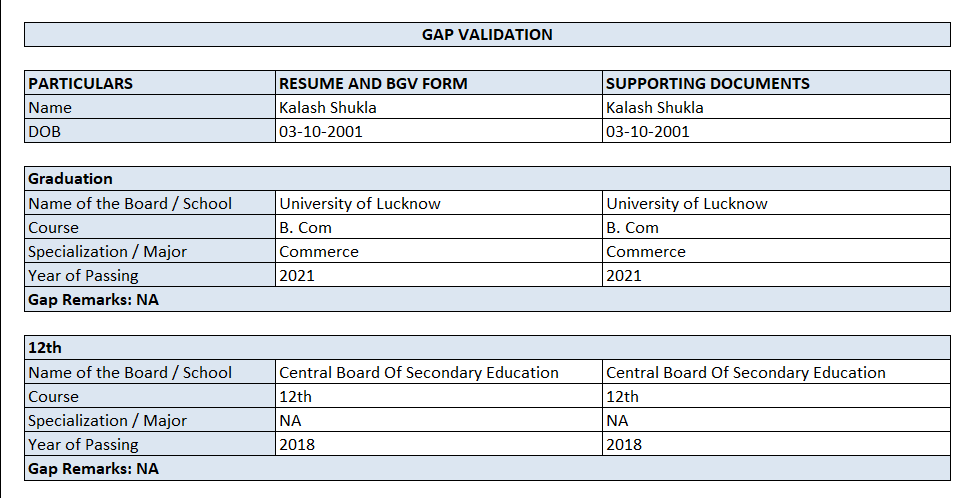The image size is (972, 498).
Task: Select the Gap Remarks row under Graduation
Action: [x=487, y=299]
